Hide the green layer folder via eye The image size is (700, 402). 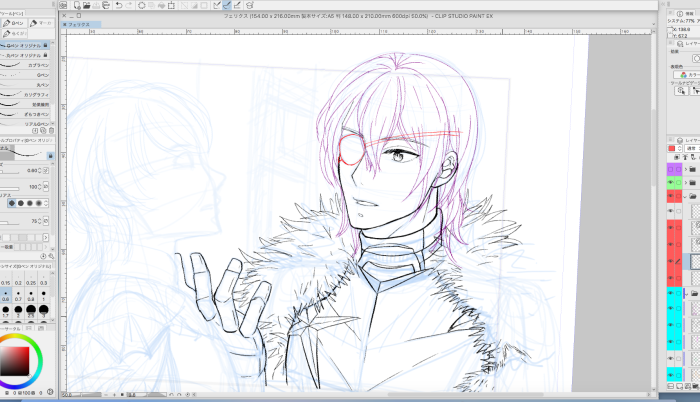pyautogui.click(x=671, y=183)
